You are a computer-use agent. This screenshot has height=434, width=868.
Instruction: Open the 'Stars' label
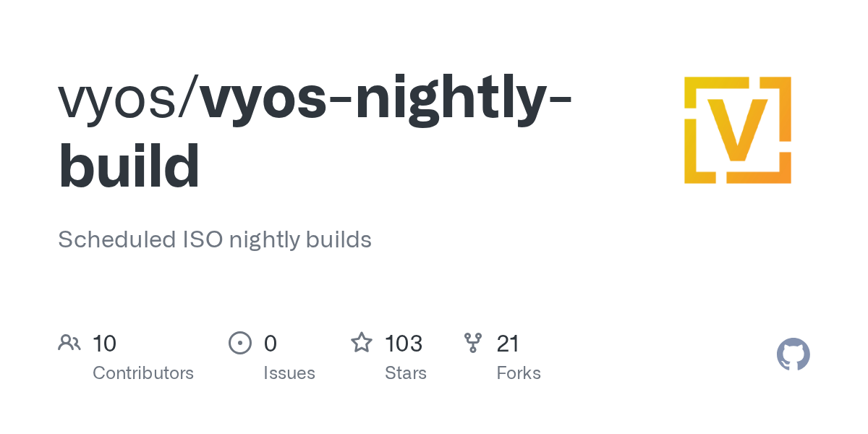[406, 373]
